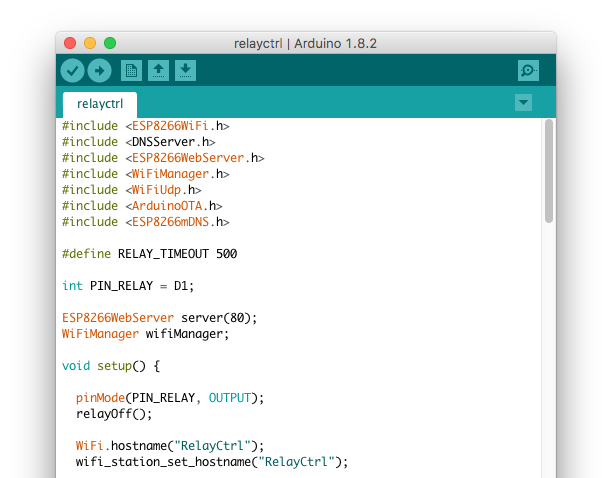Expand the tab options dropdown arrow
Screen dimensions: 612x478
tap(523, 103)
